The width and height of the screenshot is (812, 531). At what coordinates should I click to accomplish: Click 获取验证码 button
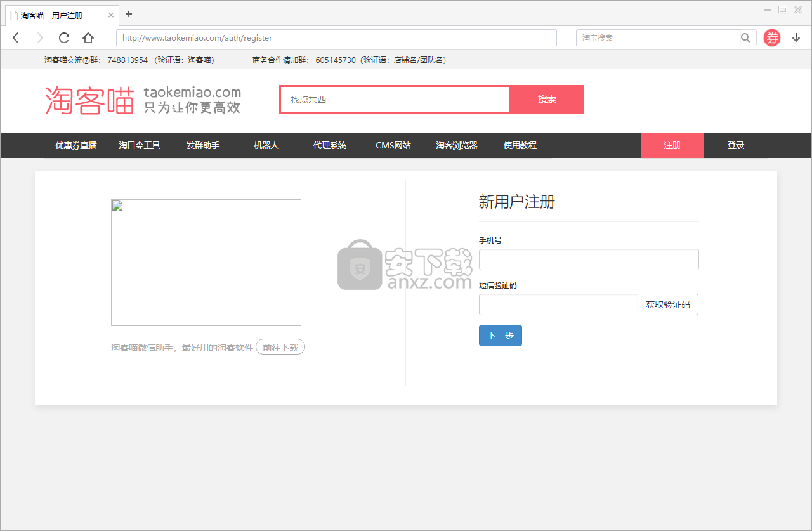pos(668,305)
